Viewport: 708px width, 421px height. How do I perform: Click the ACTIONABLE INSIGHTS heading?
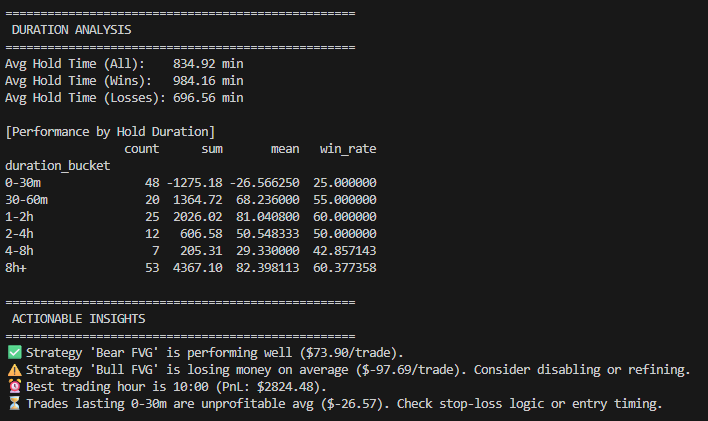click(x=79, y=318)
